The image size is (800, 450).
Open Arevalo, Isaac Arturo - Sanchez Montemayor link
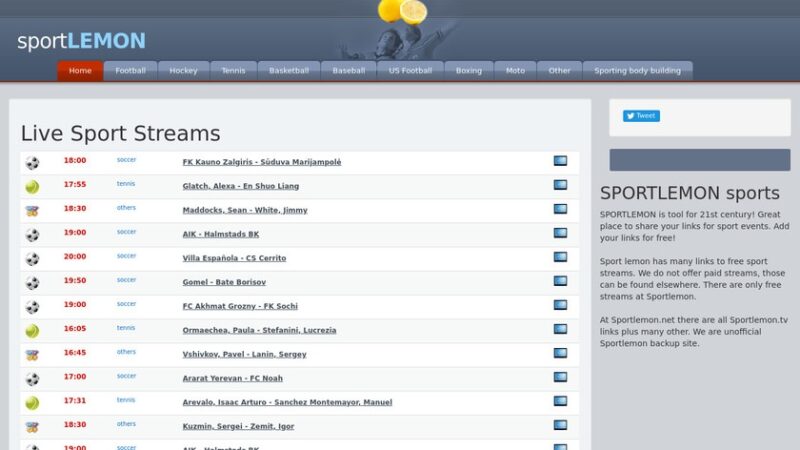287,402
